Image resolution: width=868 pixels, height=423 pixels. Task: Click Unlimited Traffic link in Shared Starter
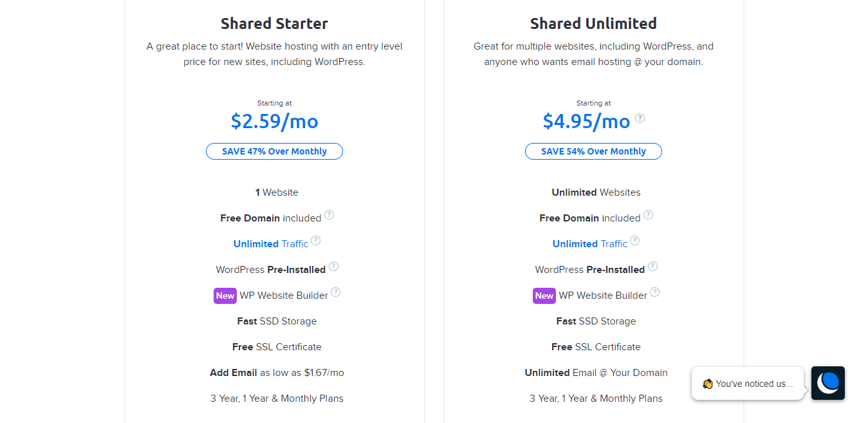tap(271, 244)
